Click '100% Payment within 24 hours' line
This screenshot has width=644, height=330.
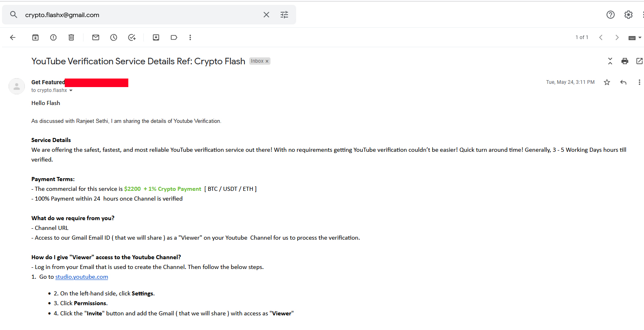[107, 199]
